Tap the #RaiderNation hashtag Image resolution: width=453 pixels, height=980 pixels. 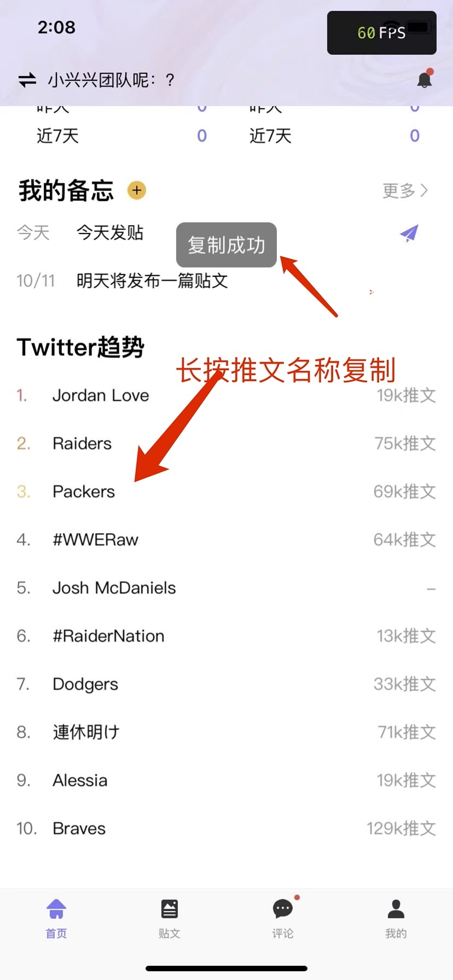click(108, 636)
